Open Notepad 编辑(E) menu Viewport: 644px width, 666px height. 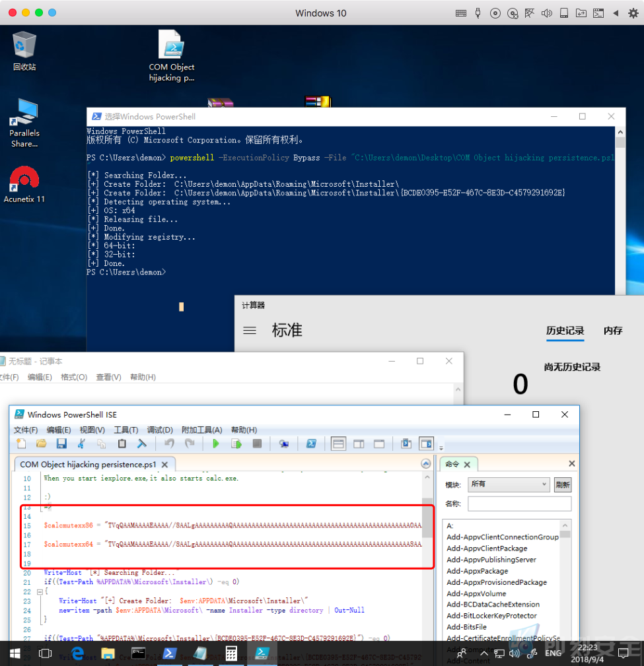(40, 377)
